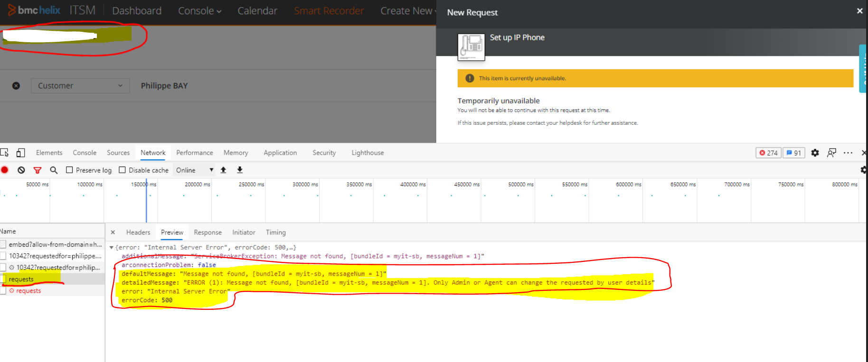Clear the network log
This screenshot has height=362, width=868.
tap(21, 170)
